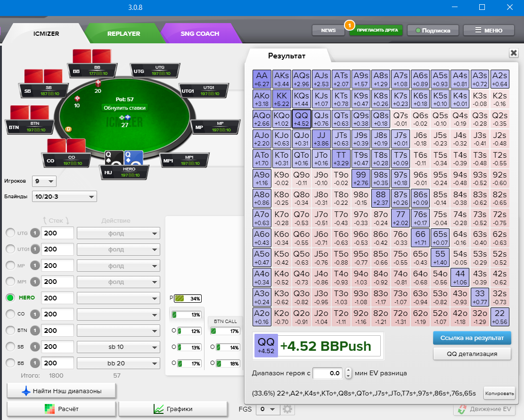The height and width of the screenshot is (420, 524).
Task: Close the Результат panel with the X icon
Action: coord(513,53)
